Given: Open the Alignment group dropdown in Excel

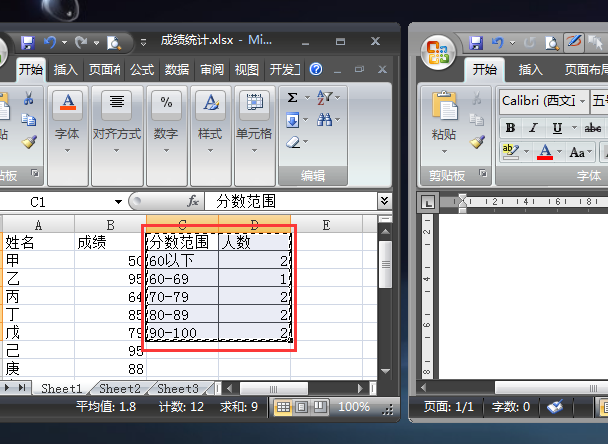Looking at the screenshot, I should 117,150.
